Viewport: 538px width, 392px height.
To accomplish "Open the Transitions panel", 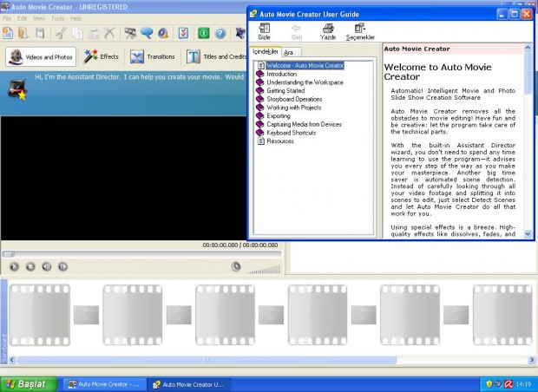I will tap(153, 56).
